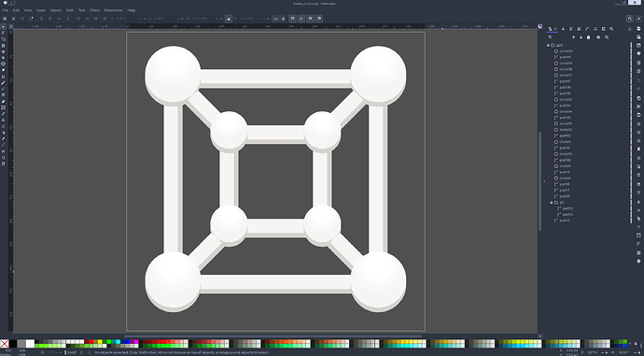Pick white swatch in palette
The height and width of the screenshot is (356, 644).
pos(30,344)
